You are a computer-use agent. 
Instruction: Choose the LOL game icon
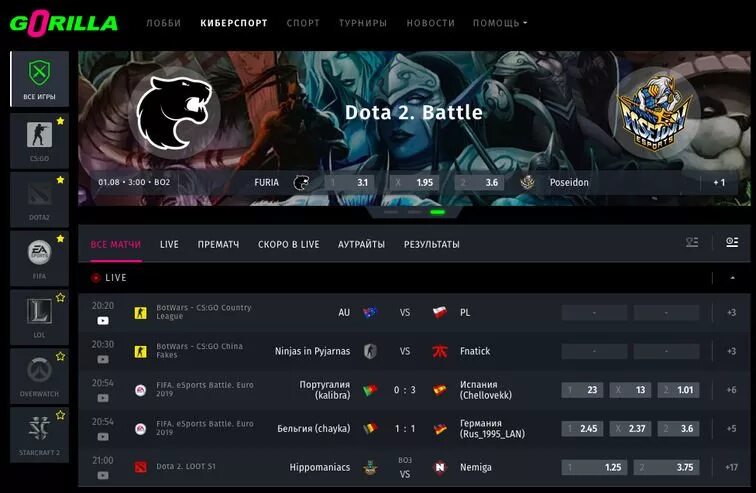tap(40, 311)
